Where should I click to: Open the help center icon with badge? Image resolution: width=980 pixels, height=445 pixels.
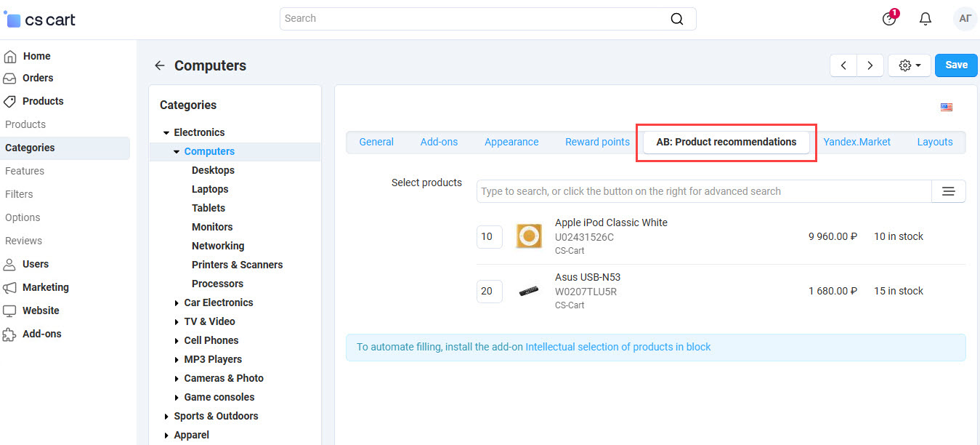[x=890, y=18]
